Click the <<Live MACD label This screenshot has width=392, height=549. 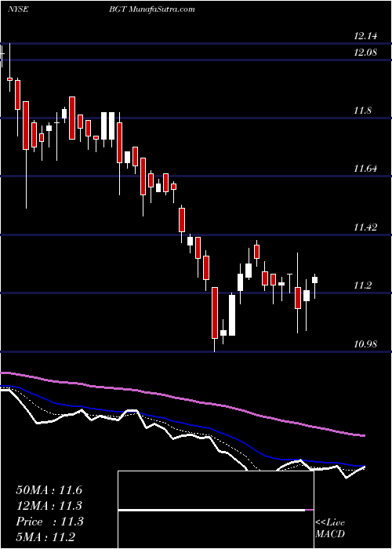pyautogui.click(x=330, y=528)
